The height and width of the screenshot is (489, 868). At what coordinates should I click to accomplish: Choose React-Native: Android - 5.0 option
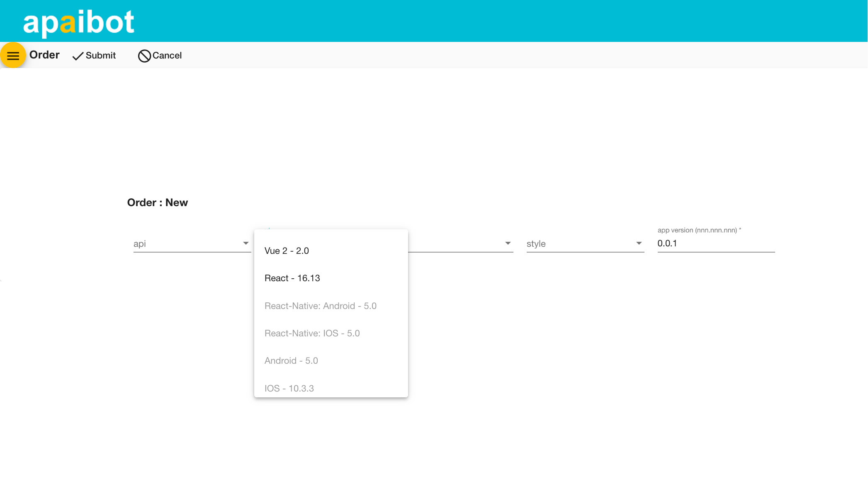(320, 306)
